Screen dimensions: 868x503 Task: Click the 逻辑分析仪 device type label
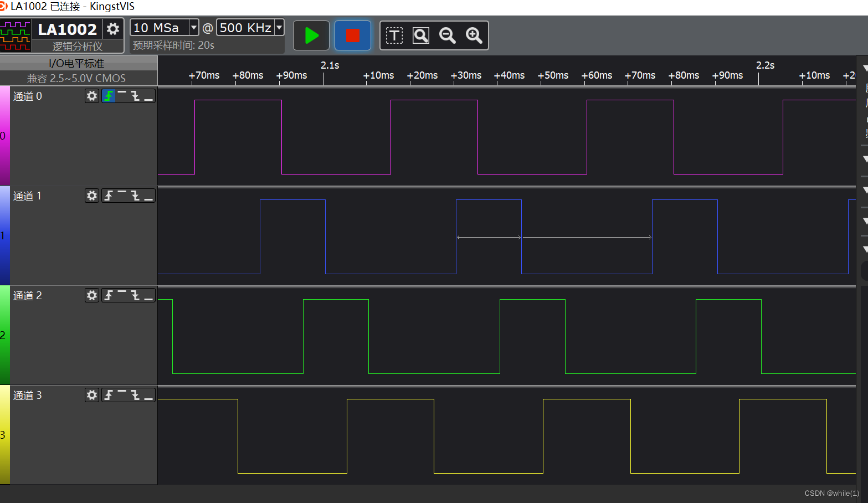click(x=78, y=47)
